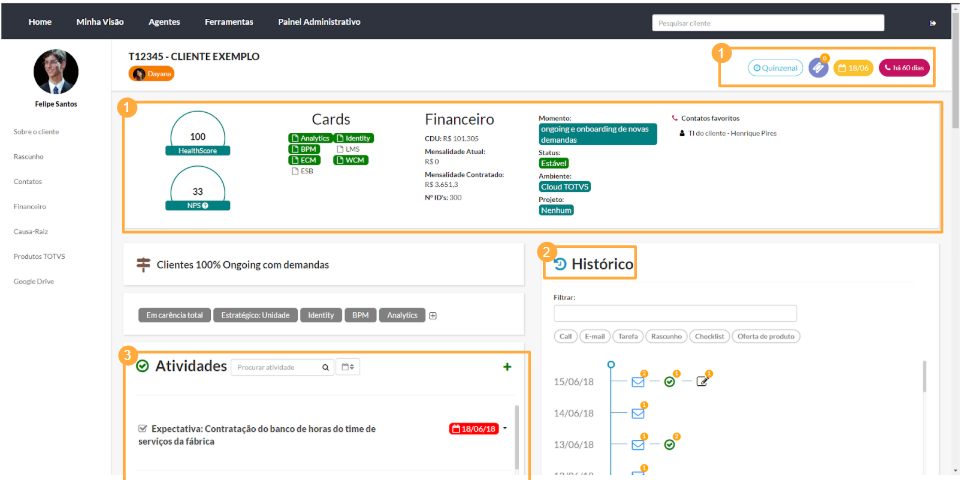Expand more tags with the plus box icon
967x480 pixels.
(433, 315)
